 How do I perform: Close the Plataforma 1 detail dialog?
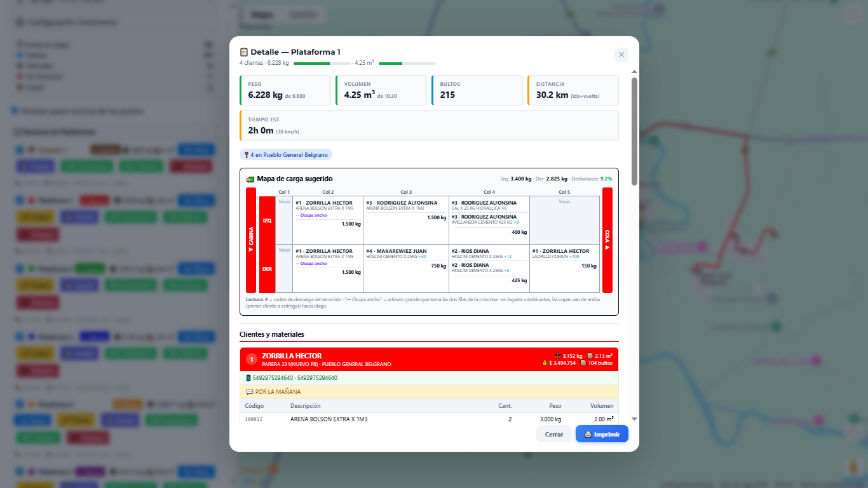tap(621, 55)
